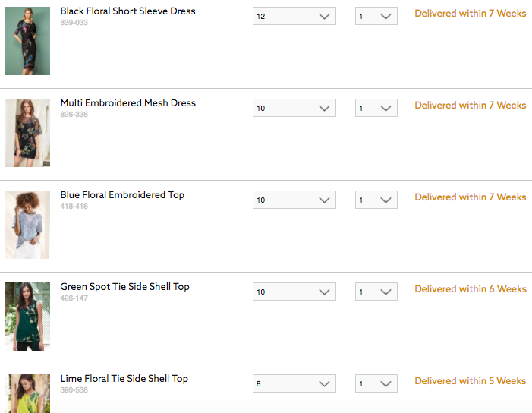Viewport: 532px width, 413px height.
Task: Open Multi Embroidered Mesh Dress title link
Action: [127, 103]
